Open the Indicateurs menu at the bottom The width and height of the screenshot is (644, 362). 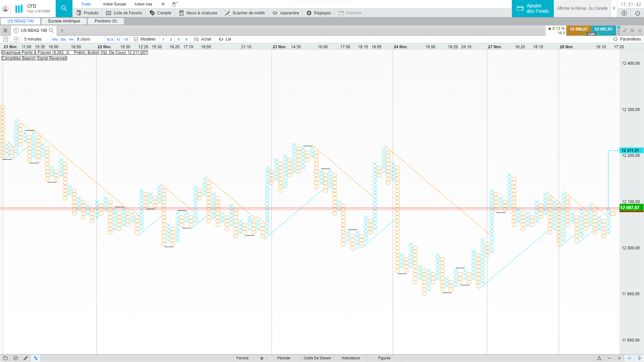coord(351,358)
